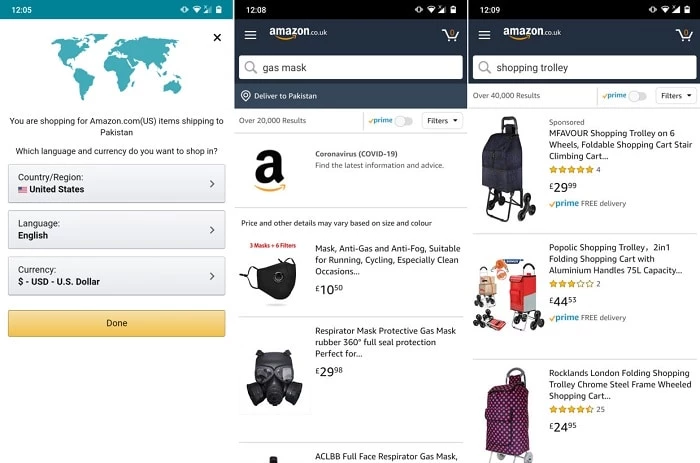Screen dimensions: 700x463
Task: Click the yellow Done button
Action: [x=117, y=323]
